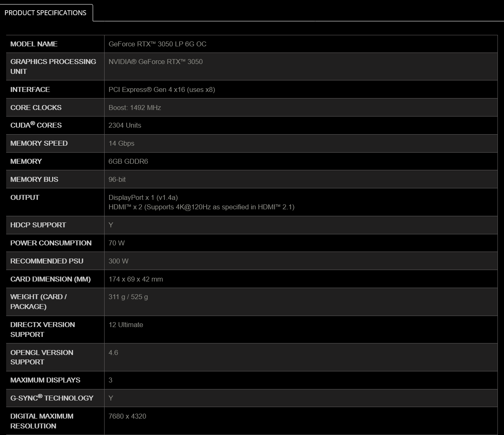Image resolution: width=504 pixels, height=435 pixels.
Task: Select the 14 Gbps memory speed value
Action: (x=121, y=143)
